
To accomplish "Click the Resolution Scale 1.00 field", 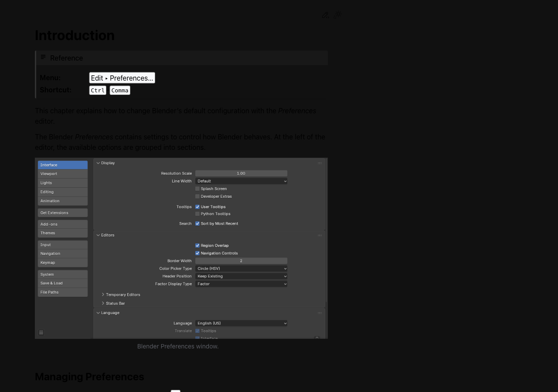I will [x=241, y=173].
